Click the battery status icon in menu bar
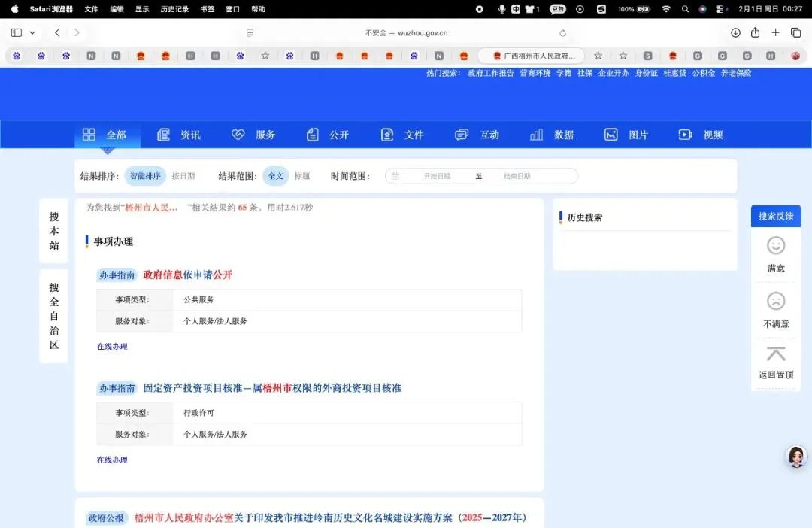The width and height of the screenshot is (812, 528). click(x=643, y=9)
